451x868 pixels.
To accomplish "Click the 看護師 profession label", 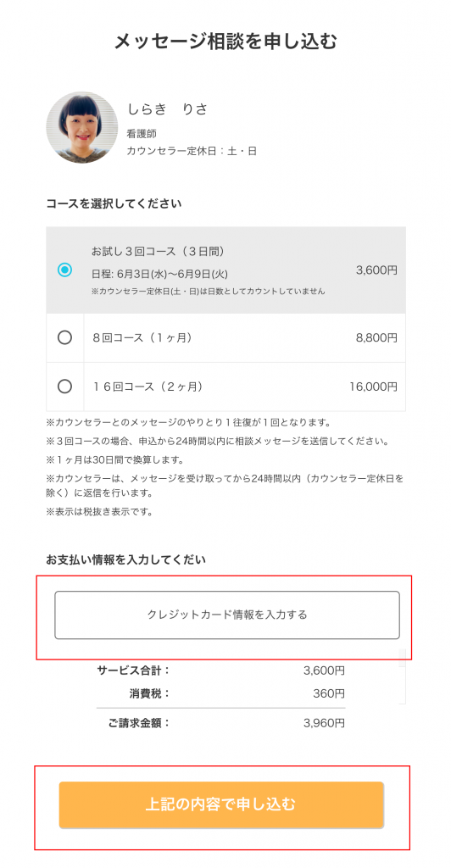I will 142,134.
